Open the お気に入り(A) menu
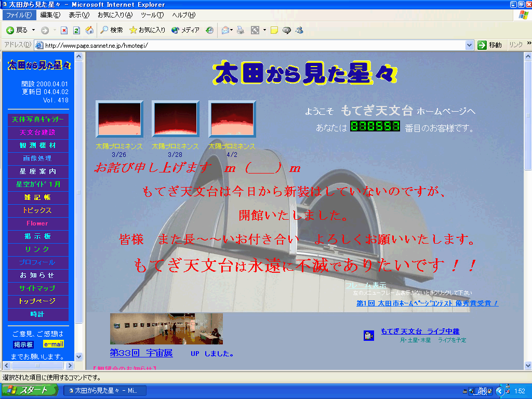 115,15
